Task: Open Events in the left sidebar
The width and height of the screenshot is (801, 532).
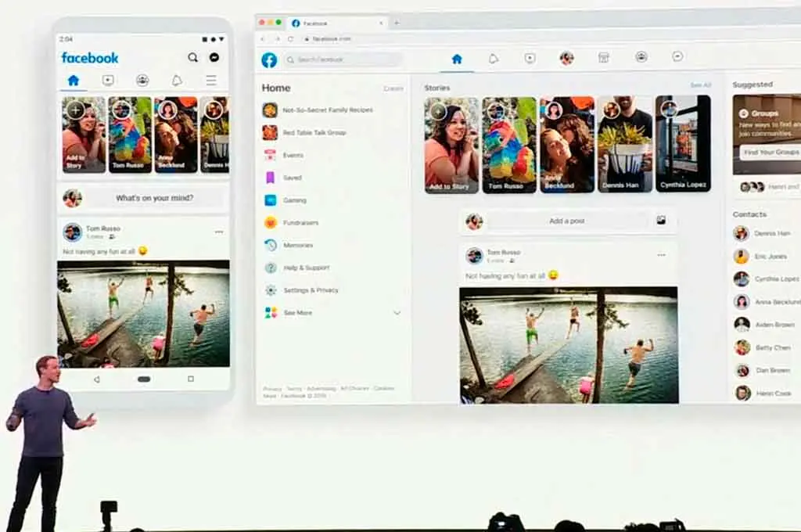Action: click(x=283, y=155)
